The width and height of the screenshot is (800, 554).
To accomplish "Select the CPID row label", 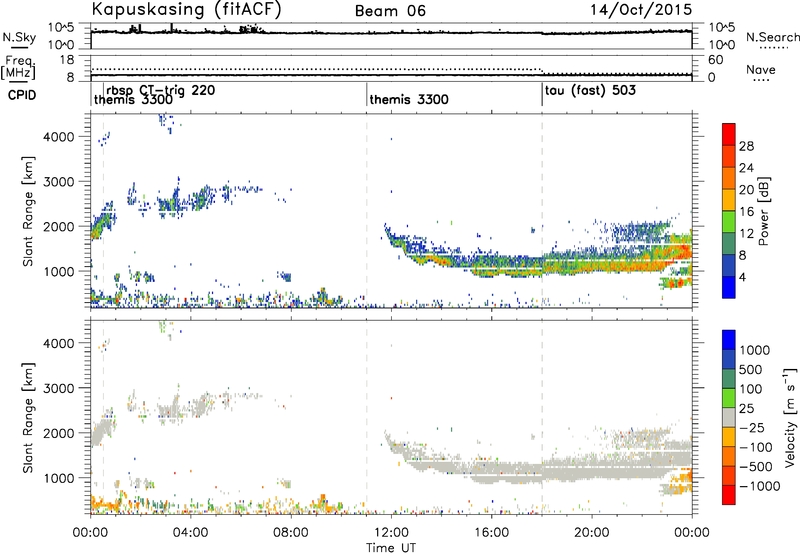I will point(22,95).
